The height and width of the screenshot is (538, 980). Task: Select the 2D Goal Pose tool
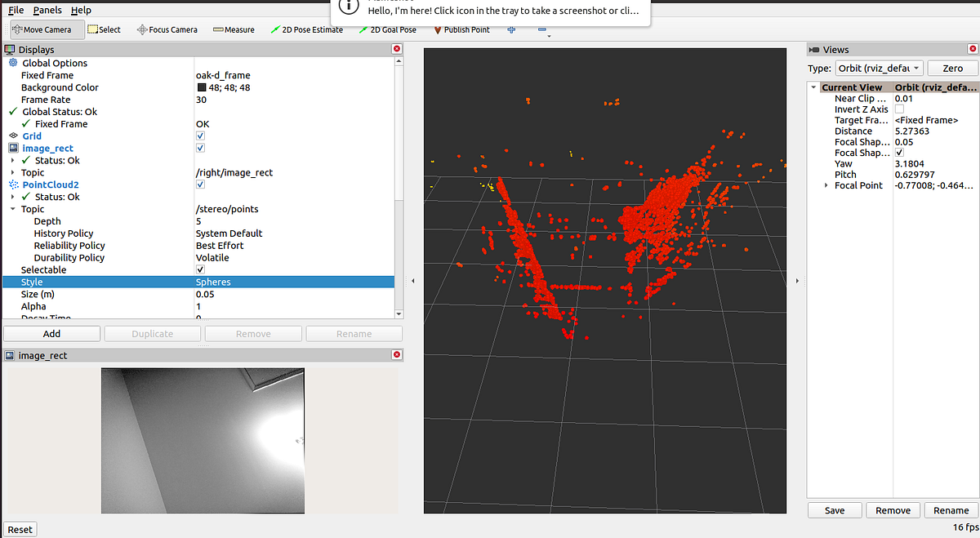tap(388, 29)
